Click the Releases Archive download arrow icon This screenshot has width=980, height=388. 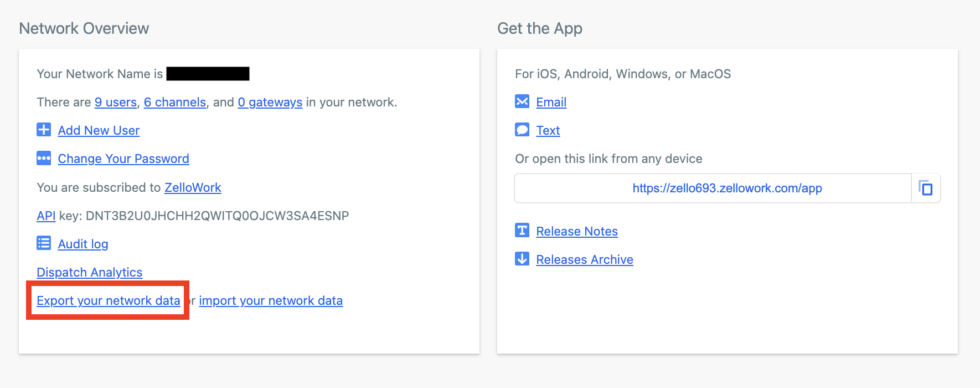coord(522,259)
